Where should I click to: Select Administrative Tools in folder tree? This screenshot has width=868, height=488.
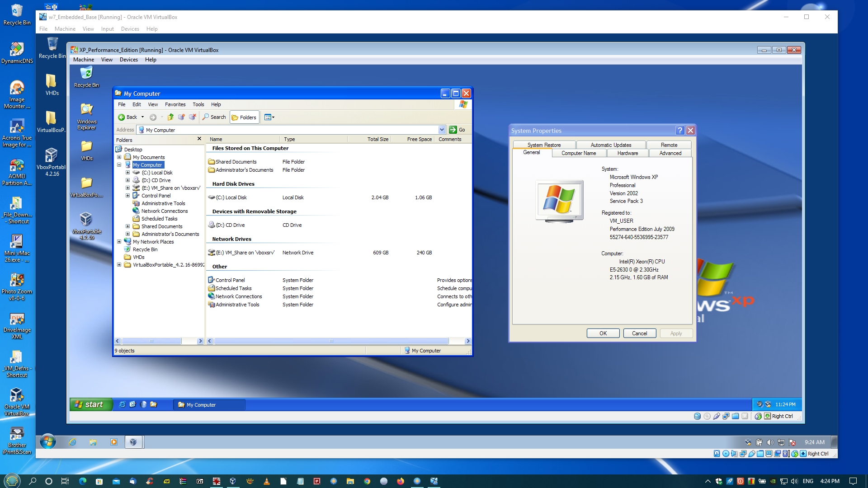[x=163, y=203]
